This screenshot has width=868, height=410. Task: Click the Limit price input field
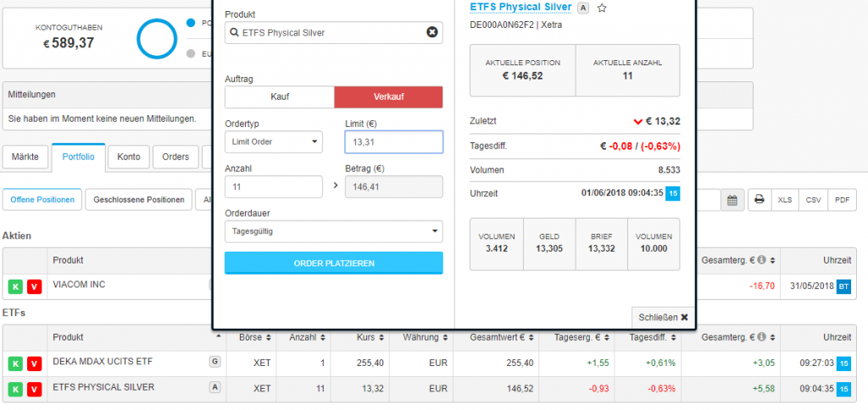tap(394, 141)
